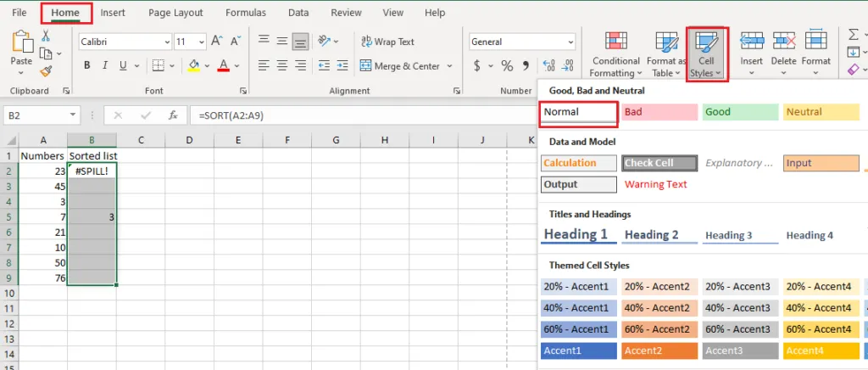This screenshot has width=868, height=370.
Task: Click the Delete cells icon
Action: [784, 41]
